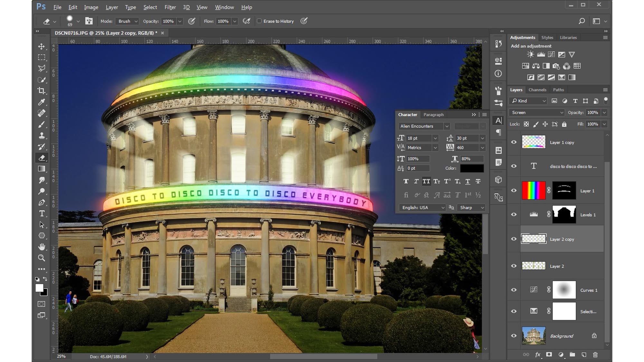Select the Crop tool
Viewport: 644px width, 362px height.
click(x=42, y=91)
